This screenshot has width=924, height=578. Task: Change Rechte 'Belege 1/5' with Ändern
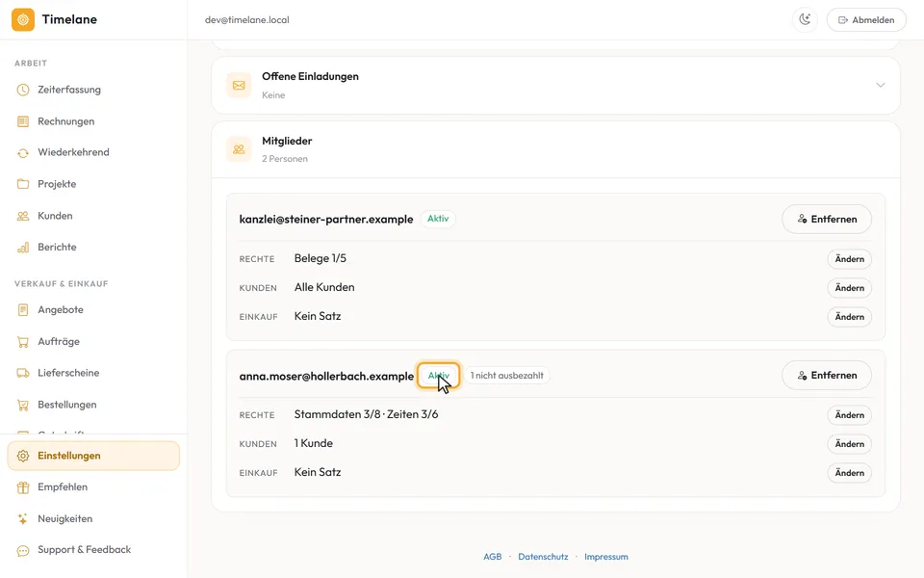pos(849,259)
